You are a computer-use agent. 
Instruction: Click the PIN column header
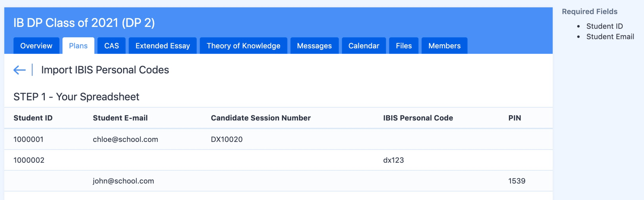click(x=515, y=118)
